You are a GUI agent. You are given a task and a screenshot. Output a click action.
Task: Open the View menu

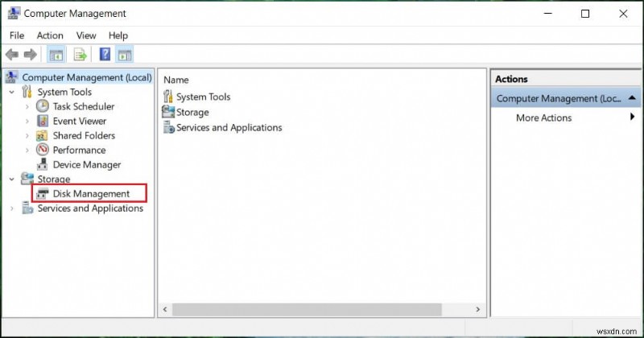[86, 35]
